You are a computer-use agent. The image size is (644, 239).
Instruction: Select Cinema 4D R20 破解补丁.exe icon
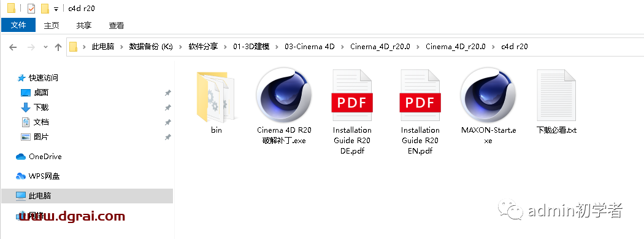point(284,95)
